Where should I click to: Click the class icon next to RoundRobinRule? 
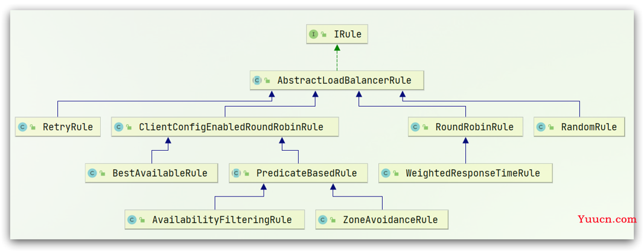(416, 127)
